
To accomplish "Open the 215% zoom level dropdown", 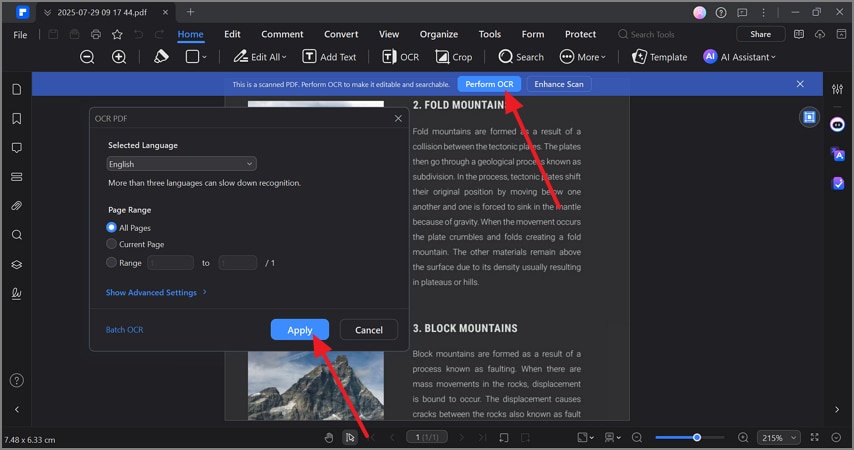I will (779, 437).
